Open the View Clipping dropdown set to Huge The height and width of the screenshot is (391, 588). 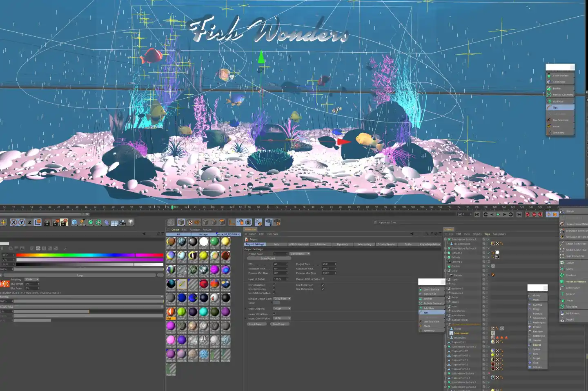click(282, 309)
